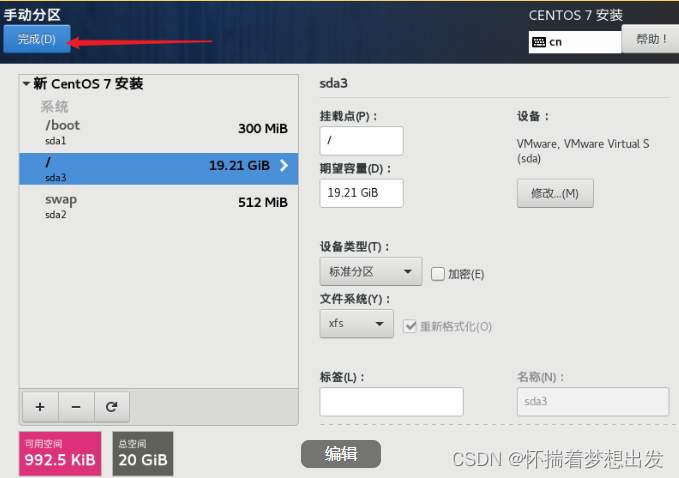Screen dimensions: 679x478
Task: Click the 总空间 20 GiB indicator
Action: [143, 454]
